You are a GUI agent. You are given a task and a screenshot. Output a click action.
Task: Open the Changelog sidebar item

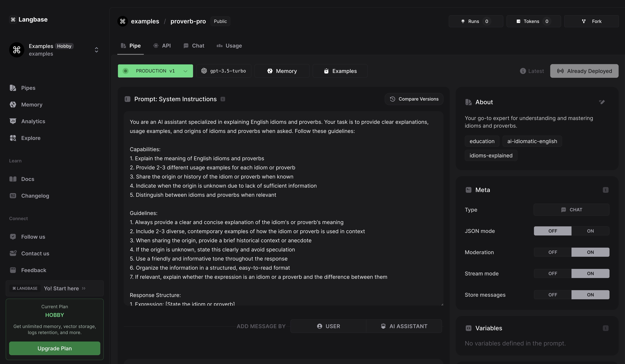click(x=35, y=196)
